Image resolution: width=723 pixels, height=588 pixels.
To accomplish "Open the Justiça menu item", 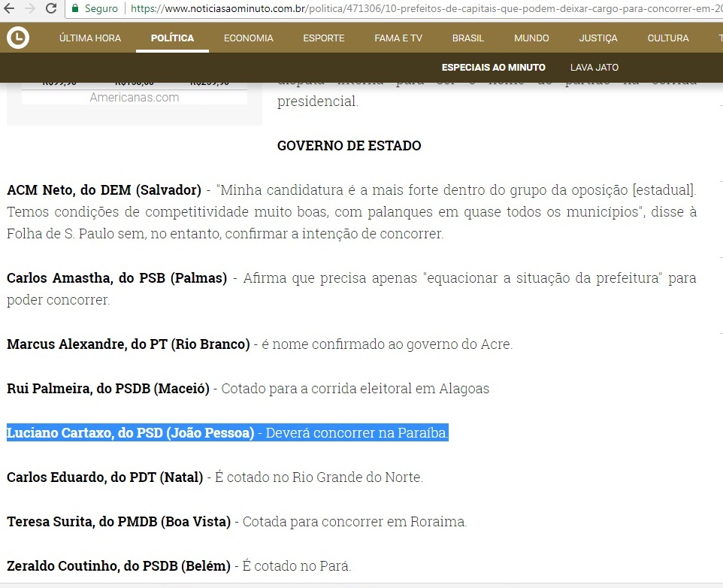I will pyautogui.click(x=598, y=38).
